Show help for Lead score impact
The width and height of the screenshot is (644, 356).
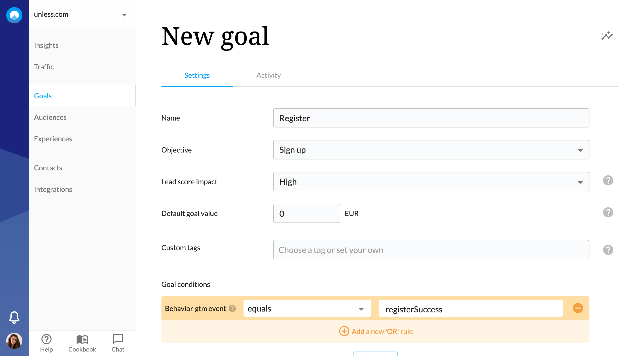coord(608,180)
